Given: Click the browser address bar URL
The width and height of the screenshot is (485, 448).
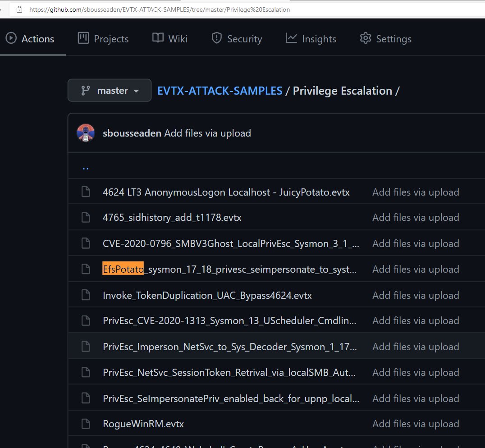Looking at the screenshot, I should click(160, 9).
